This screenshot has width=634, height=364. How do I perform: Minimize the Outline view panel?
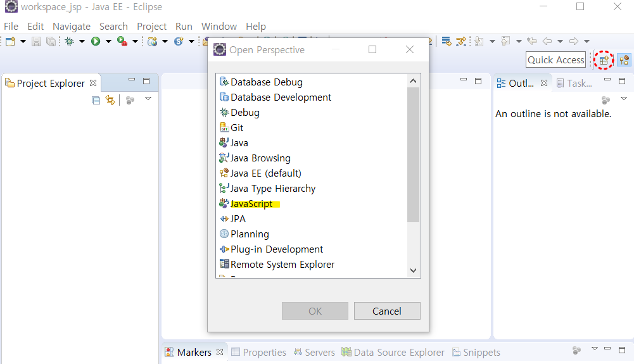(x=607, y=80)
